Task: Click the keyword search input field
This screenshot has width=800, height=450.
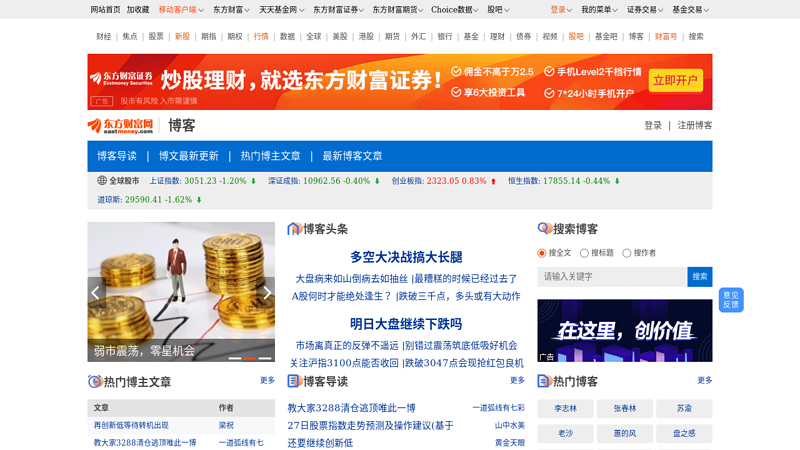Action: 612,277
